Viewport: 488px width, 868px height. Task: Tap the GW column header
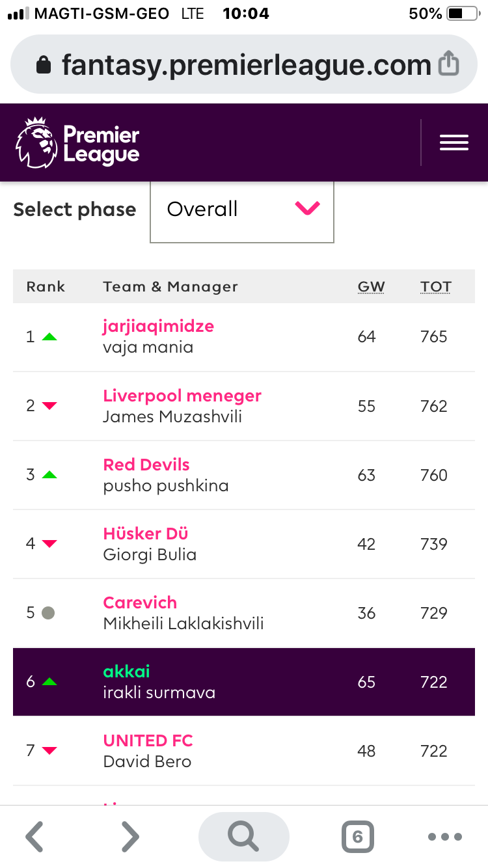pyautogui.click(x=372, y=287)
